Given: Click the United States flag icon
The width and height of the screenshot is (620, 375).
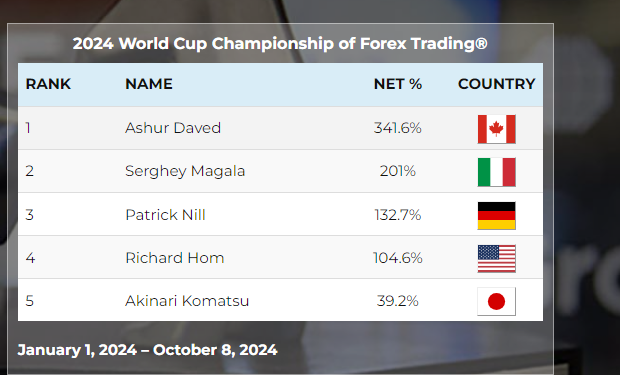Looking at the screenshot, I should click(x=497, y=259).
